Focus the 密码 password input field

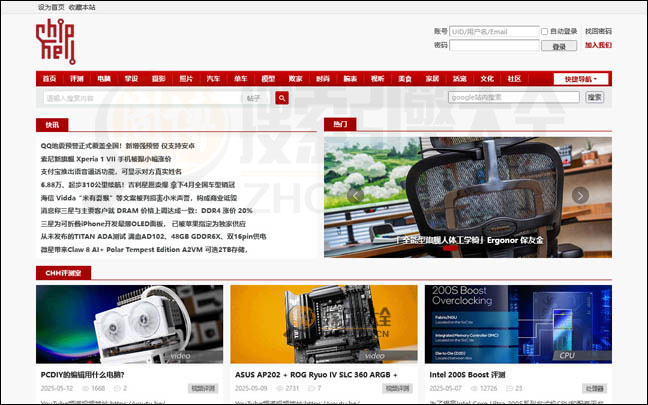[x=494, y=45]
